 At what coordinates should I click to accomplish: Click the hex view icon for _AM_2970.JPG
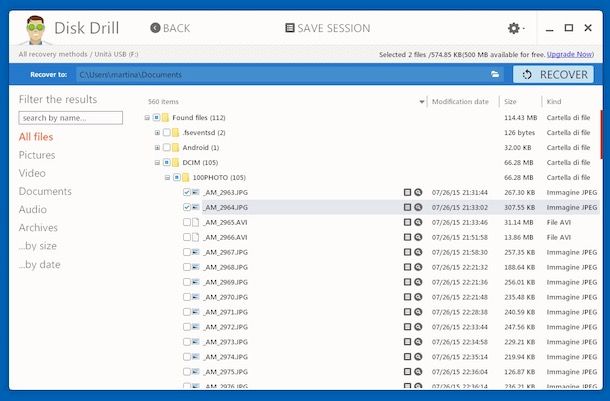[407, 297]
